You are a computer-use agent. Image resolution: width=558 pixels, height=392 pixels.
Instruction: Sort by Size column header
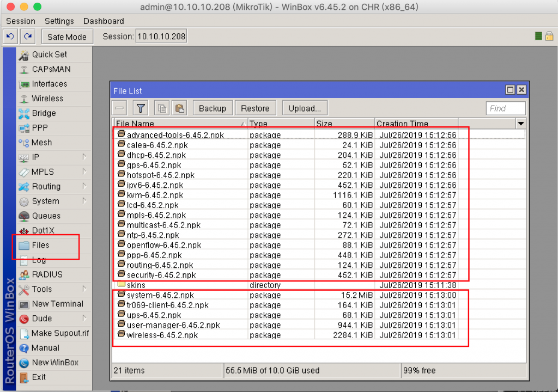pyautogui.click(x=344, y=124)
